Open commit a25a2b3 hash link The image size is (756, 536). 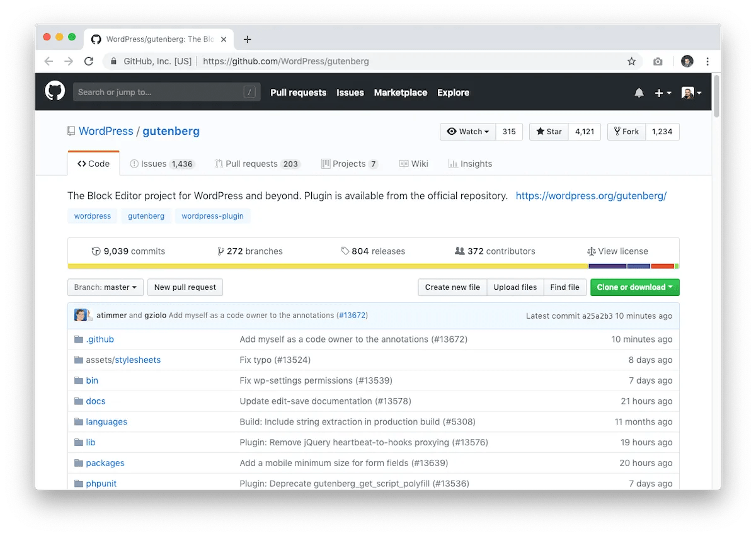pyautogui.click(x=597, y=316)
